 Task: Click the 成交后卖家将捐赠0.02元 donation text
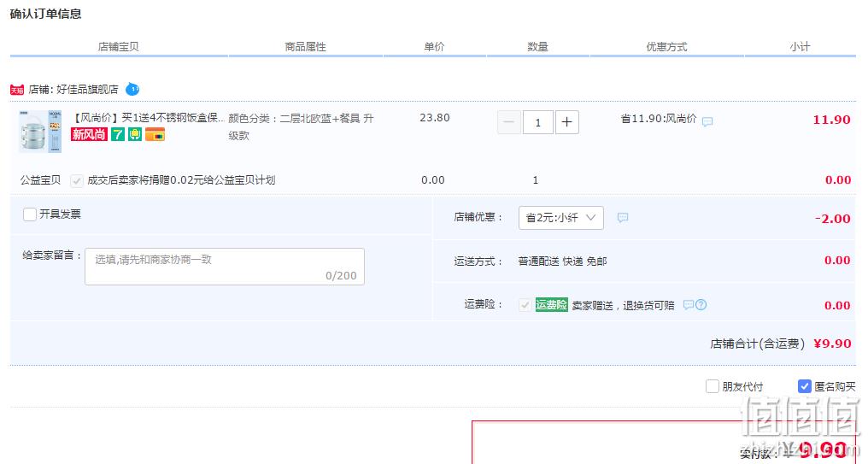click(x=181, y=180)
